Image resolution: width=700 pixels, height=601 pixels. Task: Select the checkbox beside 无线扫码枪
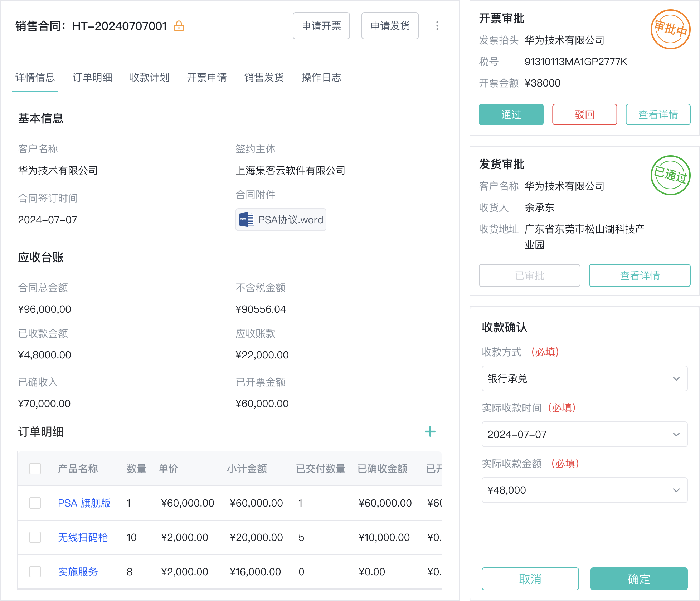(35, 537)
